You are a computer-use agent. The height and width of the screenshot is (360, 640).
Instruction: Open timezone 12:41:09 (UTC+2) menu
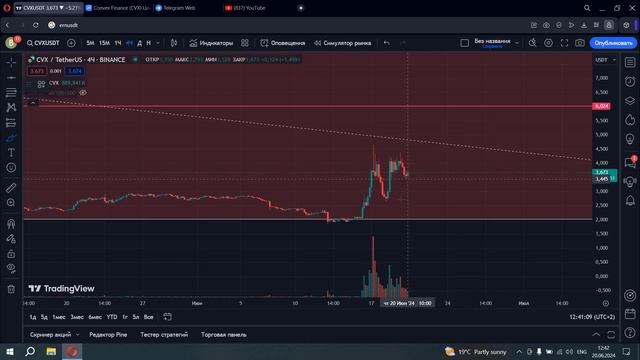click(592, 317)
